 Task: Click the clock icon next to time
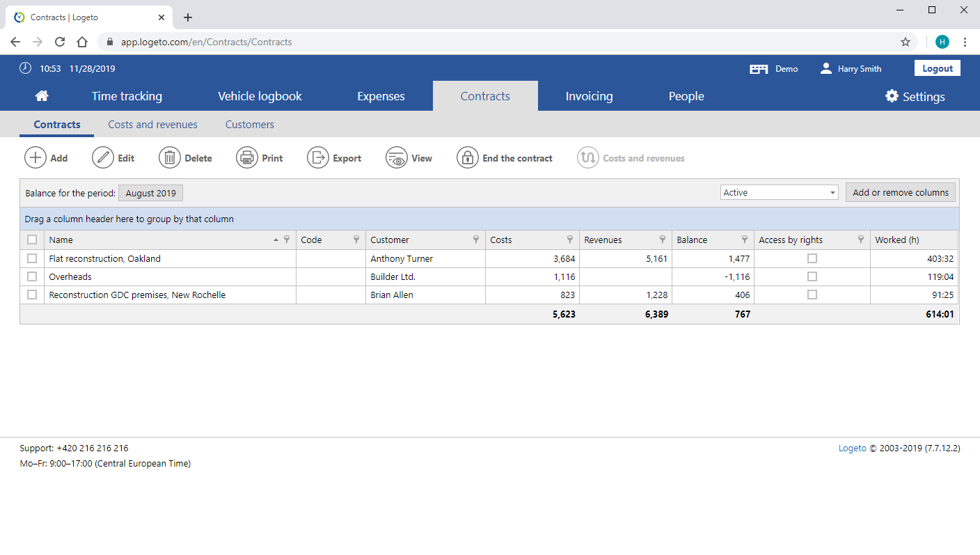point(26,68)
